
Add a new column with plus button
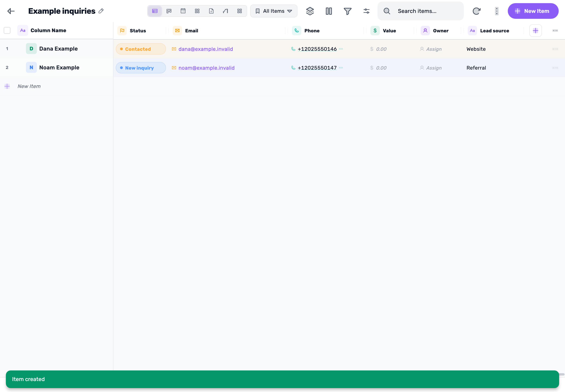pos(535,31)
